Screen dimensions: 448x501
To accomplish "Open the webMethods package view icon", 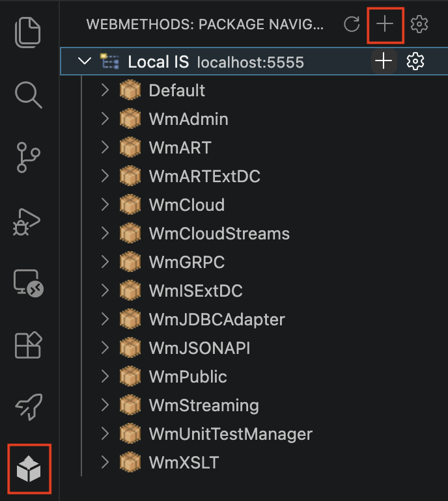I will coord(29,468).
